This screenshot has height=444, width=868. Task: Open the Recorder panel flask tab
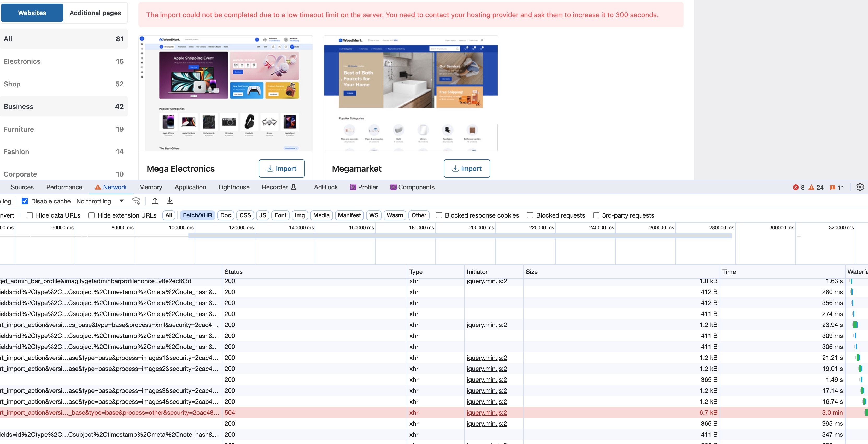coord(279,187)
